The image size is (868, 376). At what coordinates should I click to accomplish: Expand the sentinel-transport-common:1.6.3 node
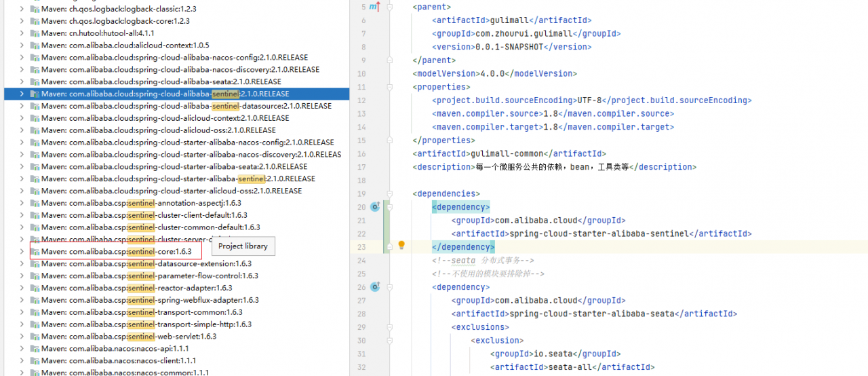click(x=22, y=312)
